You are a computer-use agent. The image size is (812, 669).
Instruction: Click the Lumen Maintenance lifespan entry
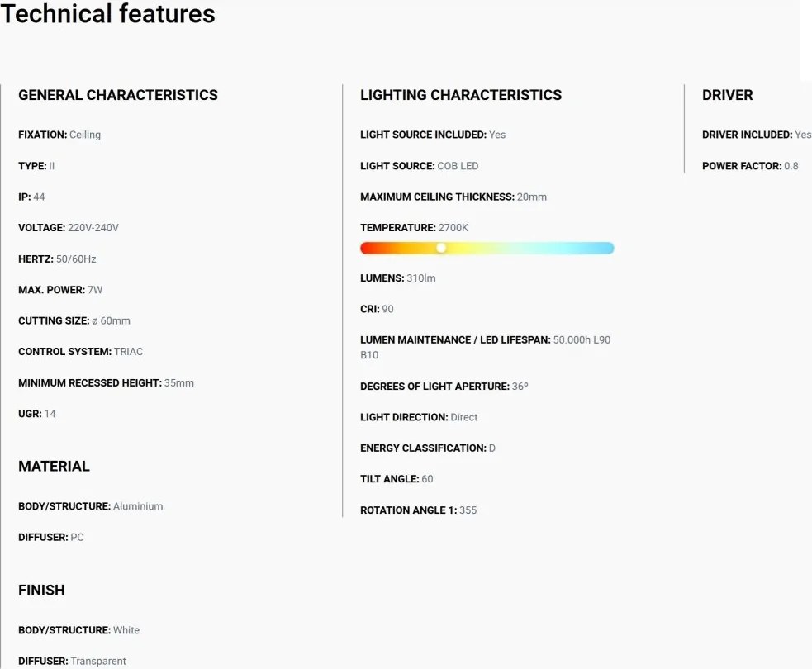pyautogui.click(x=485, y=348)
